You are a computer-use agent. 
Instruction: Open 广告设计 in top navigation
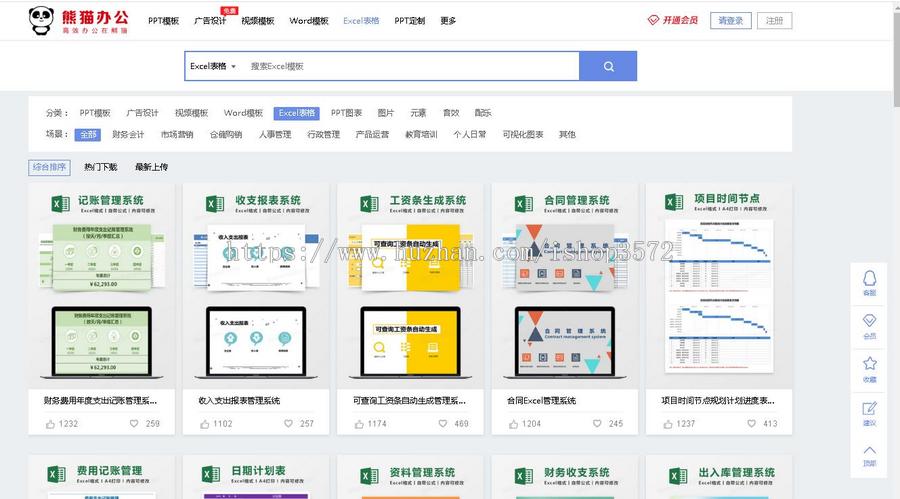click(210, 21)
